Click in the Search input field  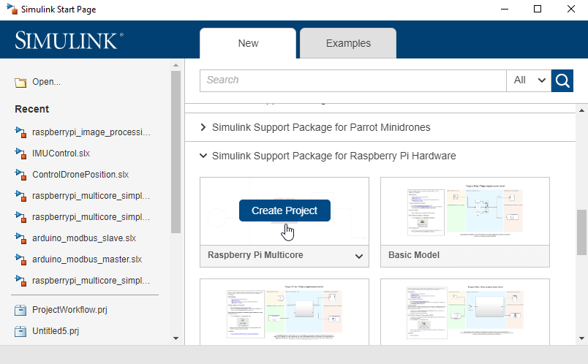coord(353,80)
